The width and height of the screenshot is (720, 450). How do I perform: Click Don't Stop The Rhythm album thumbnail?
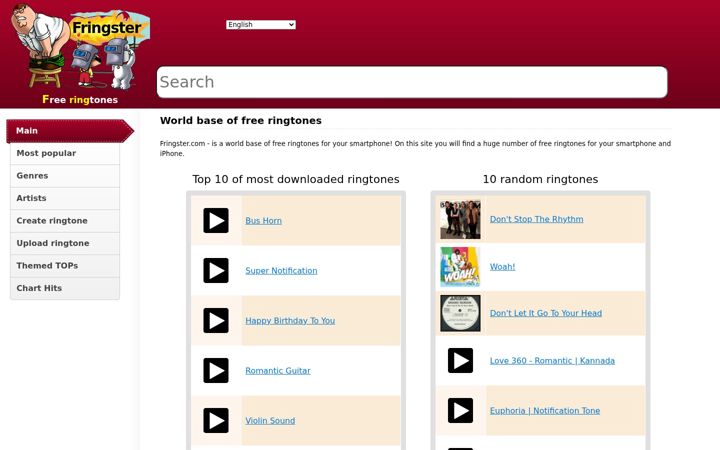coord(460,219)
